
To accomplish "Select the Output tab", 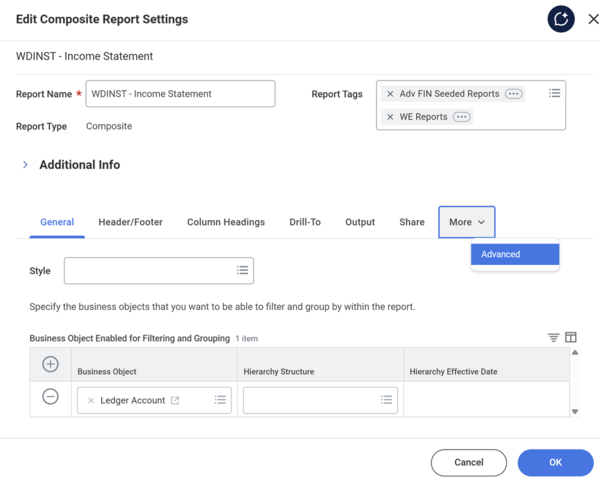I will click(x=360, y=222).
